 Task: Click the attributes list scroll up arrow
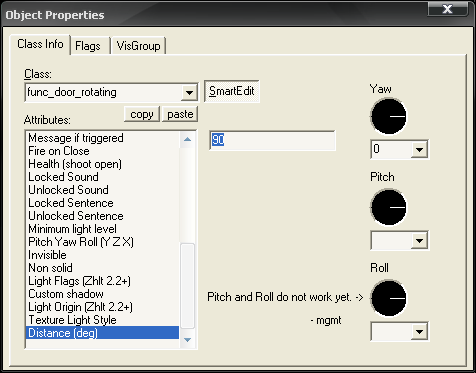pyautogui.click(x=187, y=139)
